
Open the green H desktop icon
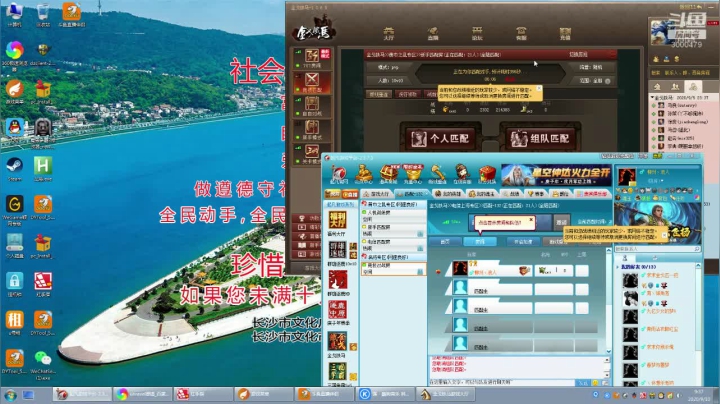(43, 168)
